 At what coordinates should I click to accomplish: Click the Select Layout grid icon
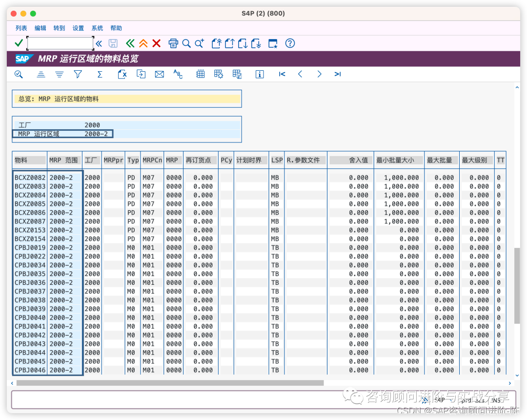[x=219, y=74]
